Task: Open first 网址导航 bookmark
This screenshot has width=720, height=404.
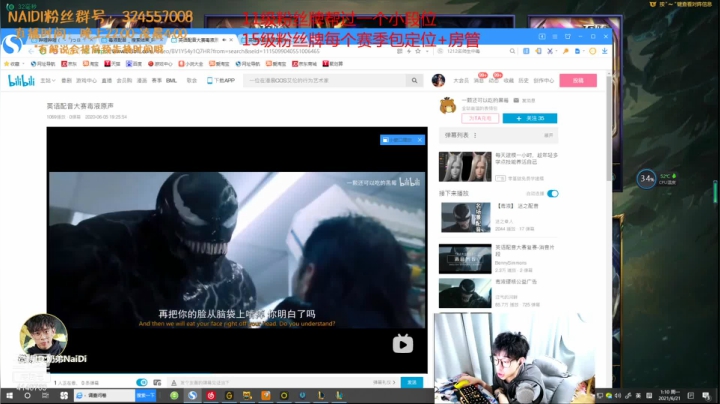Action: (x=43, y=64)
